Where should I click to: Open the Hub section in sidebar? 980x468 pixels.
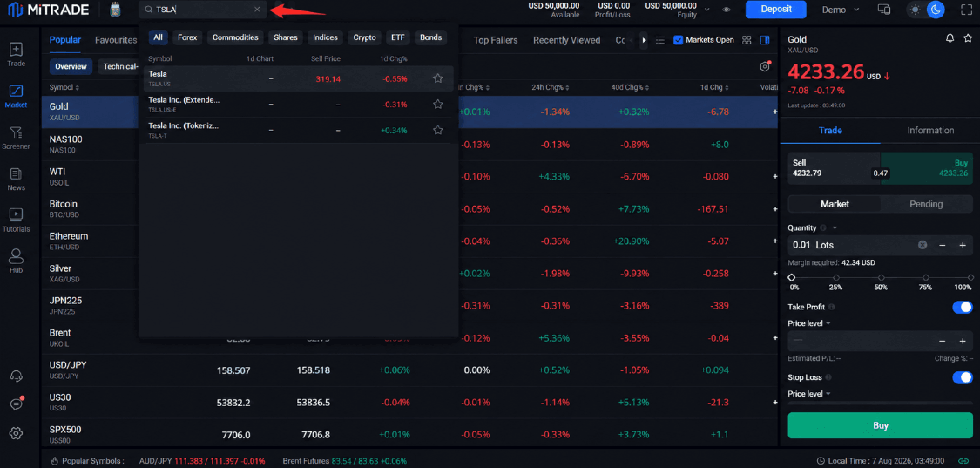coord(17,261)
